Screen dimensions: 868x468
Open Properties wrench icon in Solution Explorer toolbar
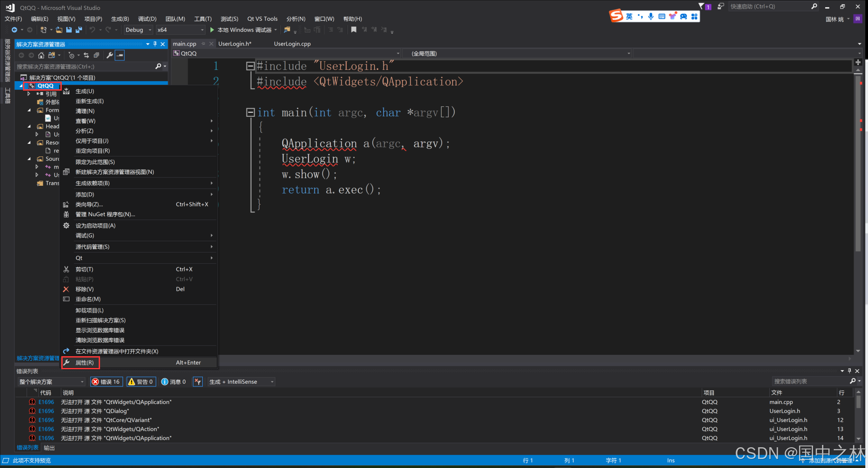[x=110, y=55]
